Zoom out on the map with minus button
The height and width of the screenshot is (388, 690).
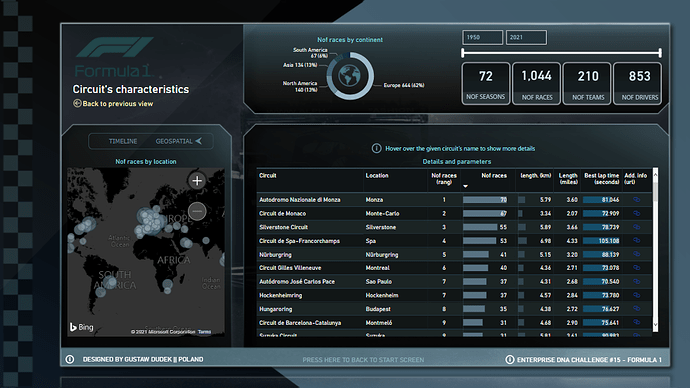click(197, 211)
